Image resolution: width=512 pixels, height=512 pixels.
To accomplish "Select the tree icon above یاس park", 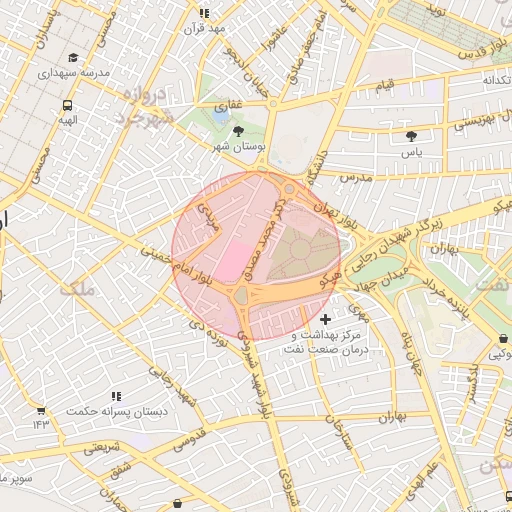I will coord(412,136).
